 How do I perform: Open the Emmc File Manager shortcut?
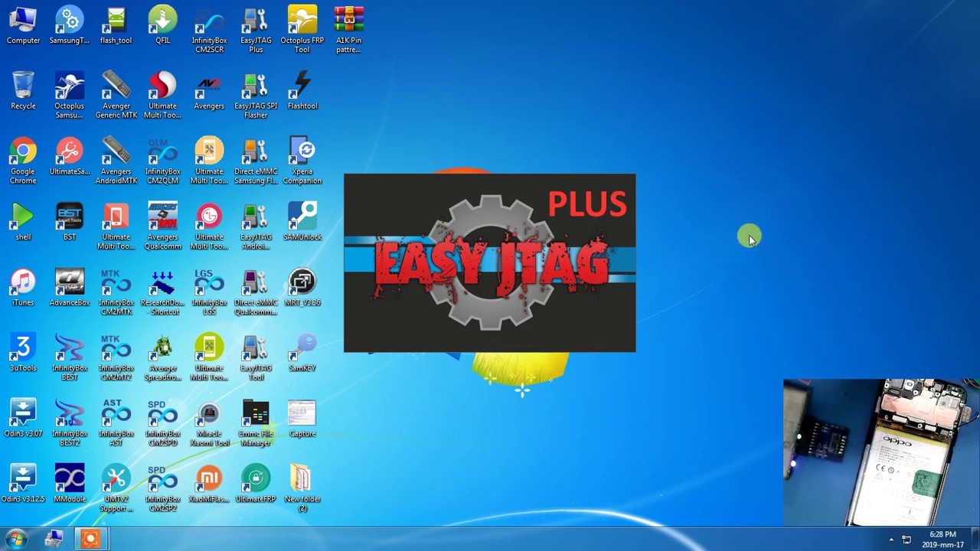click(x=256, y=424)
